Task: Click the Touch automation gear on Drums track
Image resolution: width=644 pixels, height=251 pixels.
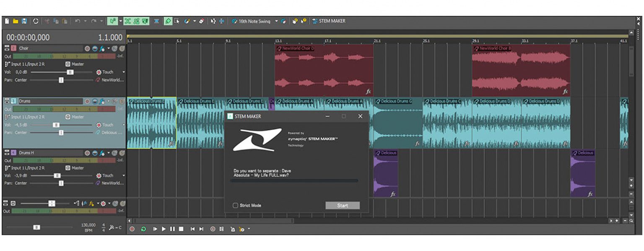Action: [x=99, y=125]
